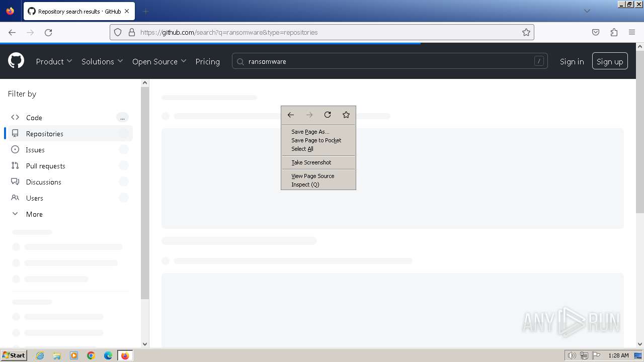Reload the page from the toolbar
Viewport: 644px width, 362px height.
[x=48, y=32]
